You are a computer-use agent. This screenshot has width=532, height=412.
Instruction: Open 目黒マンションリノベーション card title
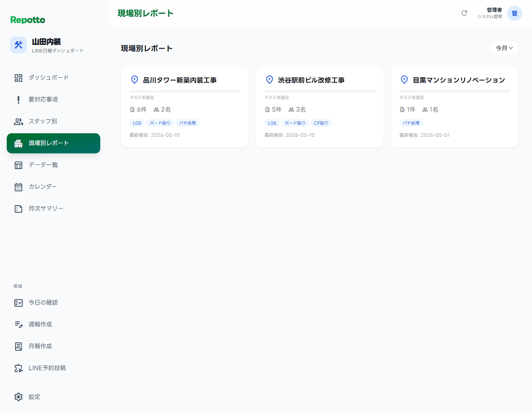pos(459,80)
